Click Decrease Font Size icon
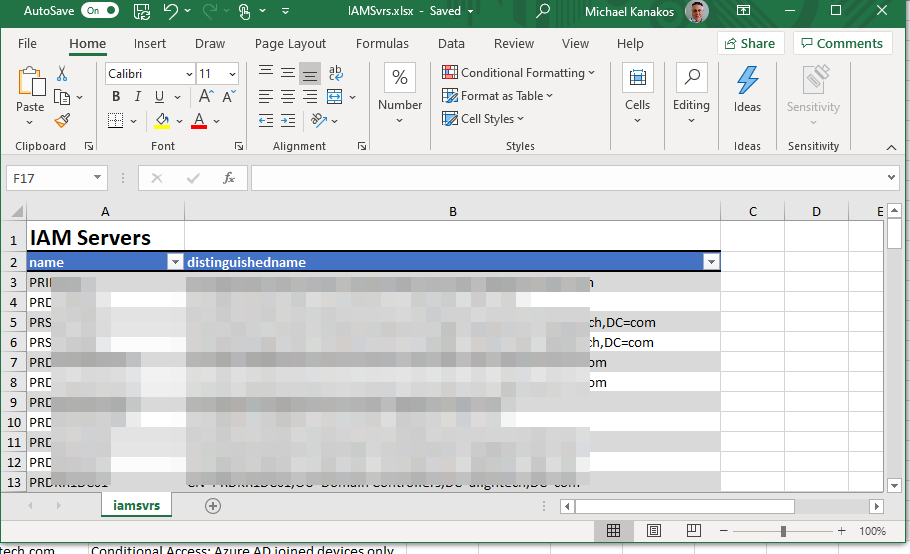This screenshot has width=910, height=554. pos(229,96)
